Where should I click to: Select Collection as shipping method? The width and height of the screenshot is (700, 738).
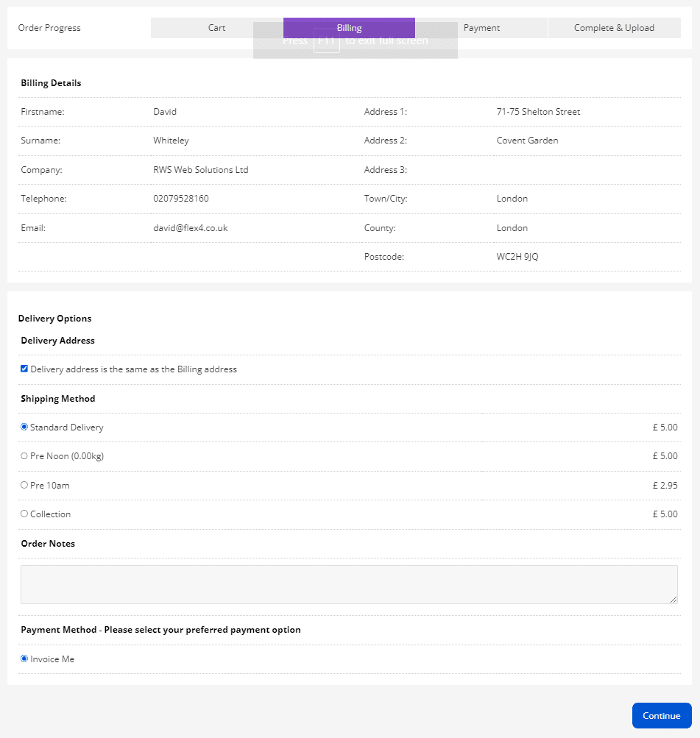(24, 514)
